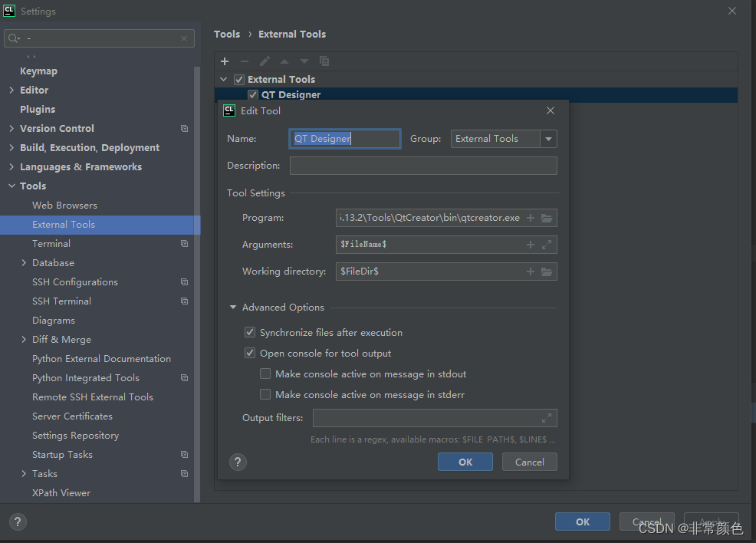Click project-level icon beside SSH Configurations
This screenshot has height=543, width=756.
click(184, 281)
